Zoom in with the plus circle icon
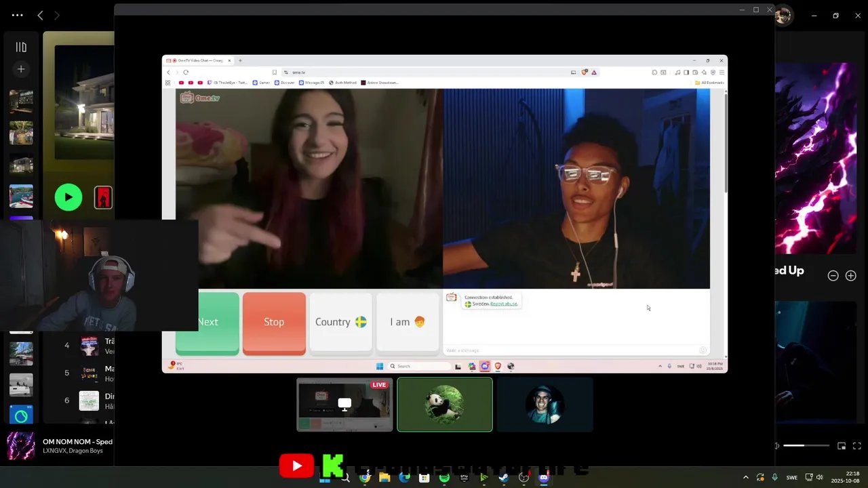The width and height of the screenshot is (868, 488). 850,276
